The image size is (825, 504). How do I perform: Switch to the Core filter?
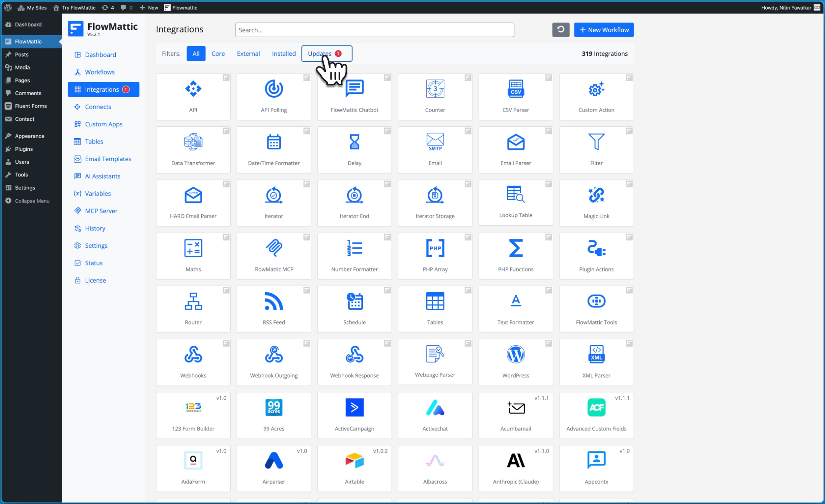[x=218, y=53]
